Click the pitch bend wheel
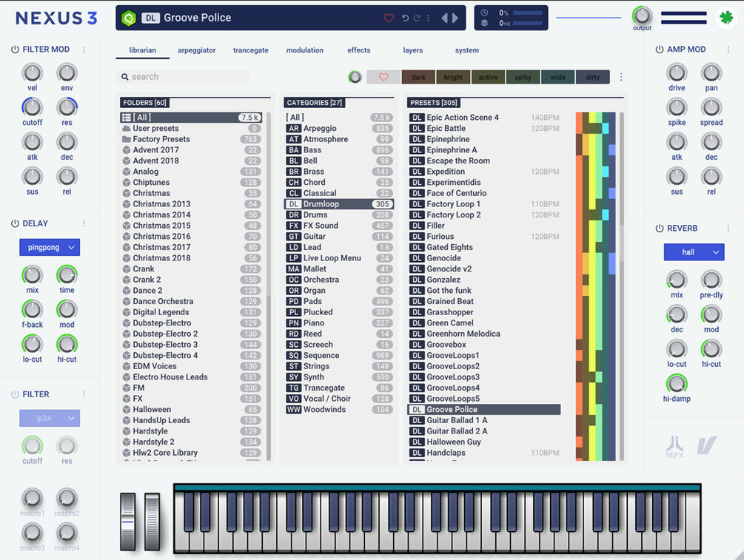Viewport: 744px width, 560px height. (127, 522)
